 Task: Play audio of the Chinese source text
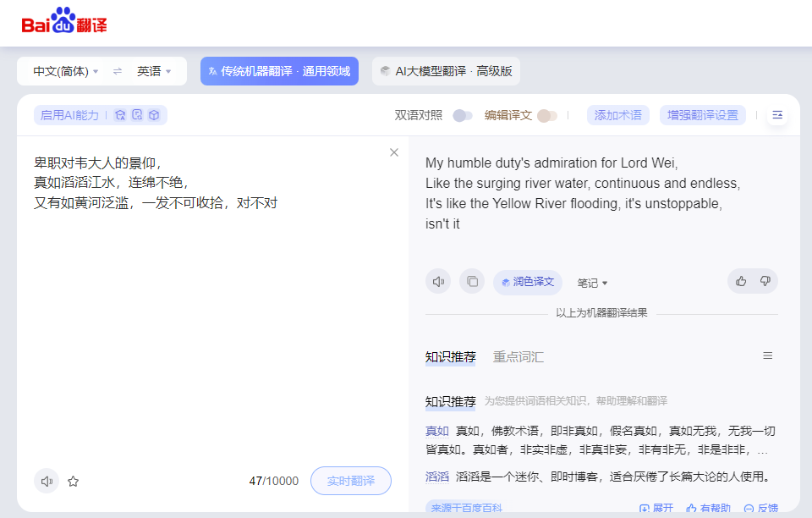click(47, 481)
